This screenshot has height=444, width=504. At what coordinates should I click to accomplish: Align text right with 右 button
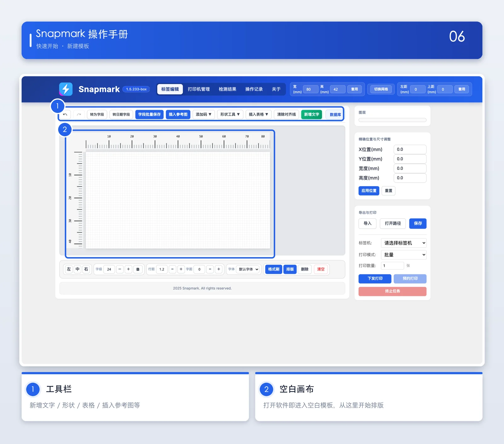[86, 269]
